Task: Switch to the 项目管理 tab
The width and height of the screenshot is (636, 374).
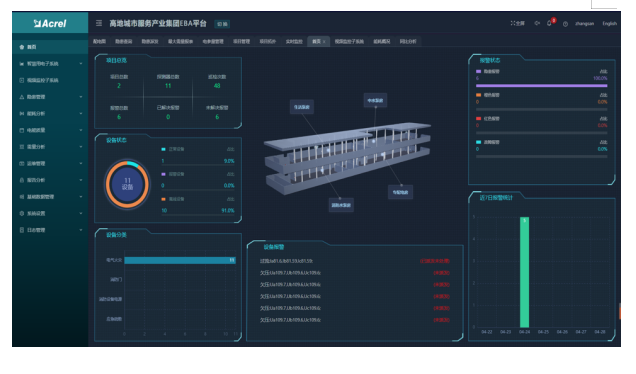Action: [x=241, y=41]
